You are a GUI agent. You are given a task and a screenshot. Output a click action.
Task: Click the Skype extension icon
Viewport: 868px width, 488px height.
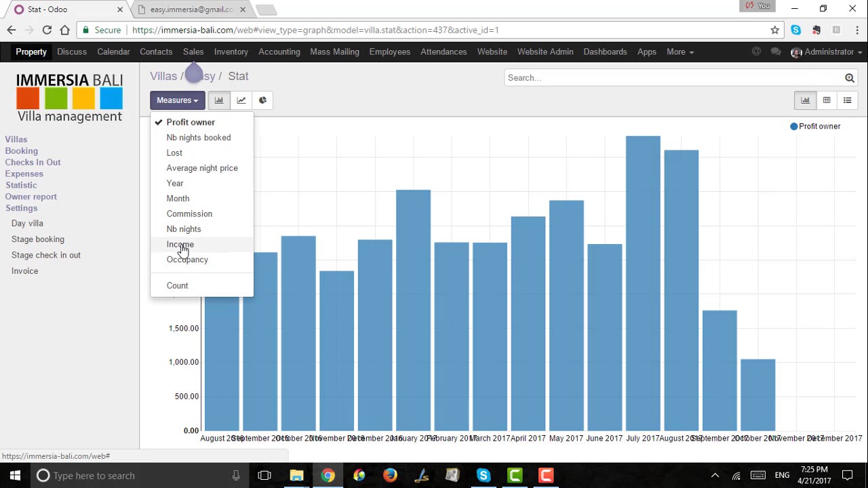tap(796, 30)
